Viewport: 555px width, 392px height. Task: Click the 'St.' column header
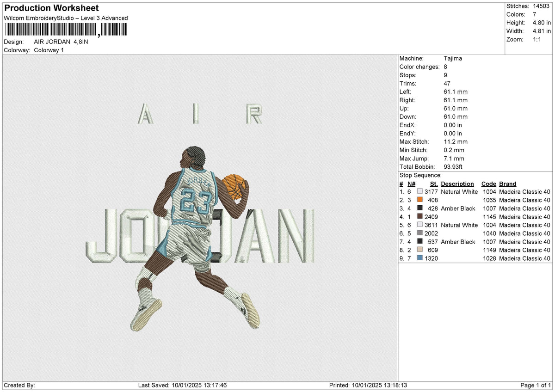434,184
